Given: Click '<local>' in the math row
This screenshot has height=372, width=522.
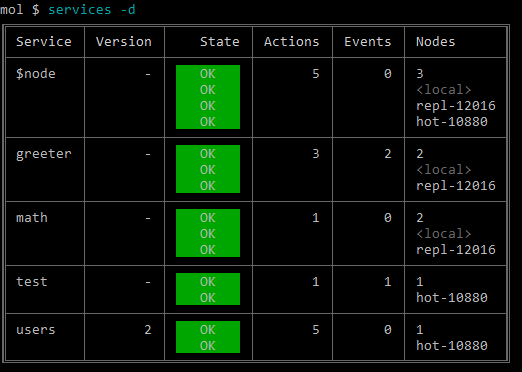Looking at the screenshot, I should (444, 234).
